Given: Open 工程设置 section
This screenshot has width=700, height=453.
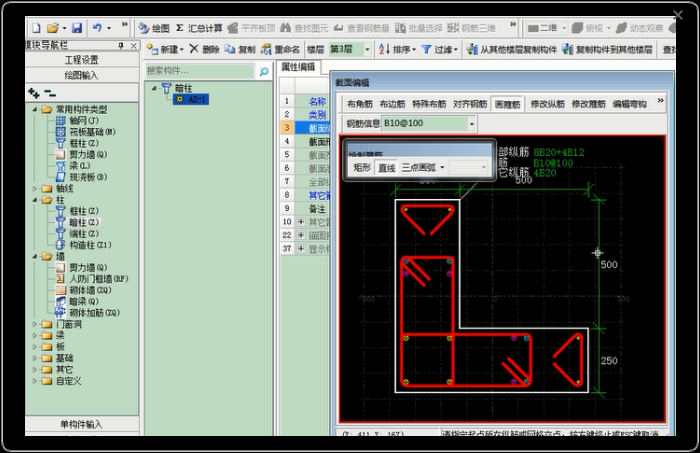Looking at the screenshot, I should (x=82, y=59).
